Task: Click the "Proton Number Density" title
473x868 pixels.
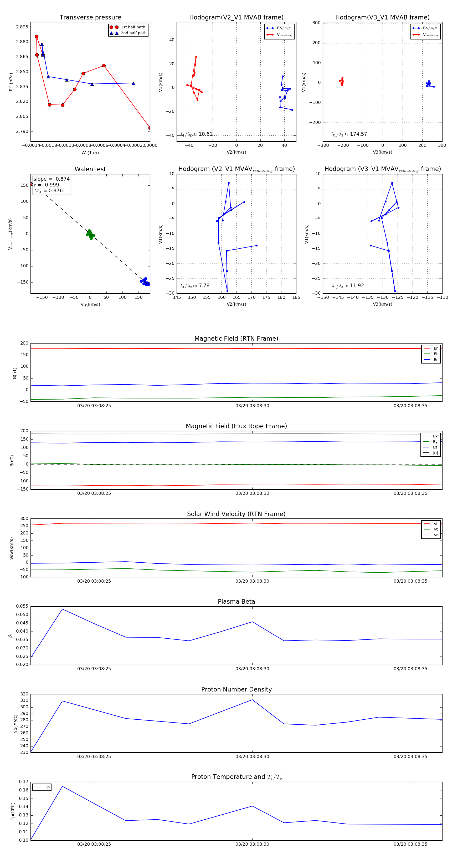Action: (236, 689)
